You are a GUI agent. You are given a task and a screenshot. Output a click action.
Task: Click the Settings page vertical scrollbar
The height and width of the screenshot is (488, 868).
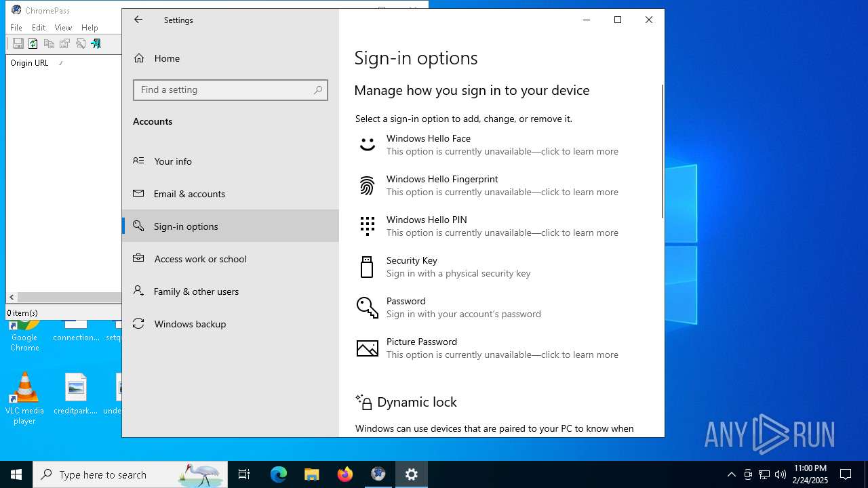coord(663,151)
